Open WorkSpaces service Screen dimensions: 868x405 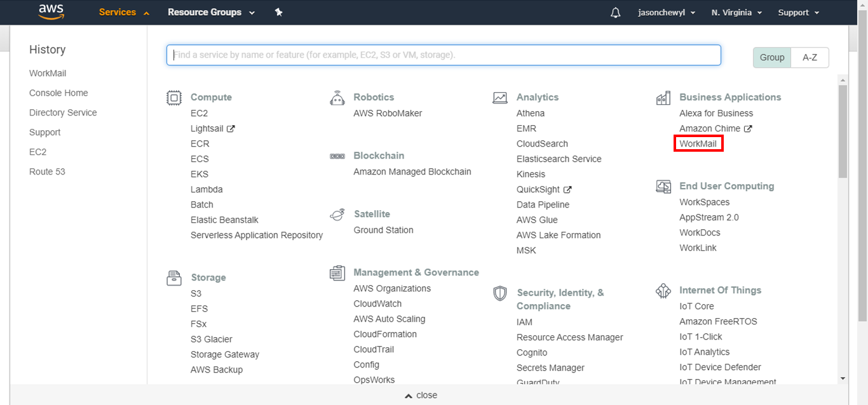pyautogui.click(x=705, y=202)
